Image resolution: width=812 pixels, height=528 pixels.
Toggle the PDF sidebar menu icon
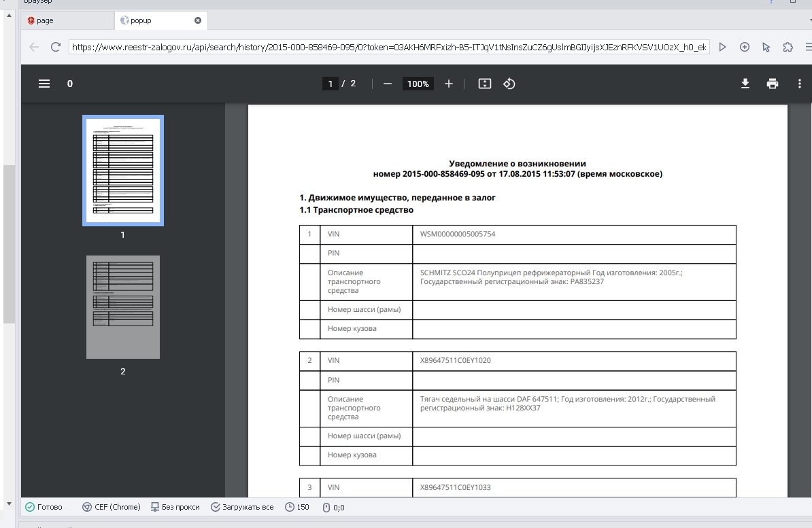pos(44,84)
